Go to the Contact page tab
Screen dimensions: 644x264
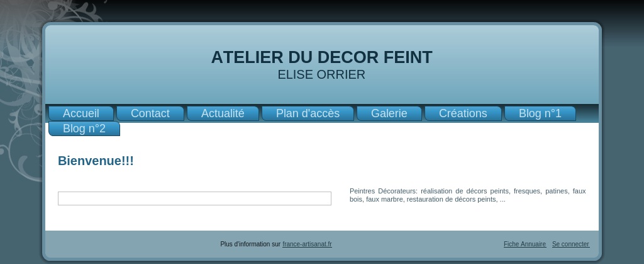click(x=150, y=113)
